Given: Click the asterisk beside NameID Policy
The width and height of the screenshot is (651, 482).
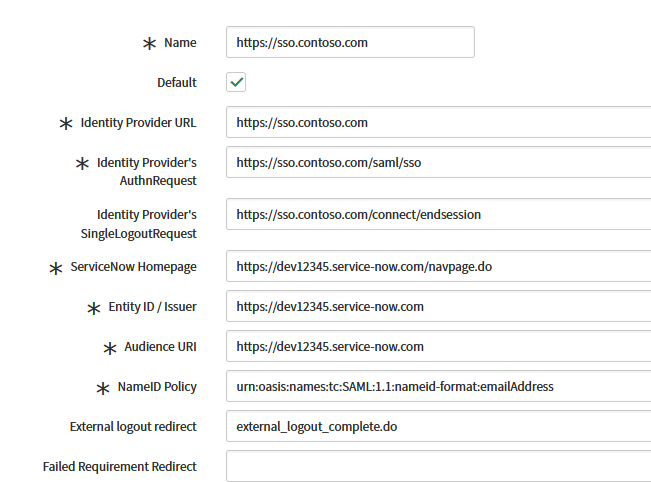Looking at the screenshot, I should pos(102,388).
